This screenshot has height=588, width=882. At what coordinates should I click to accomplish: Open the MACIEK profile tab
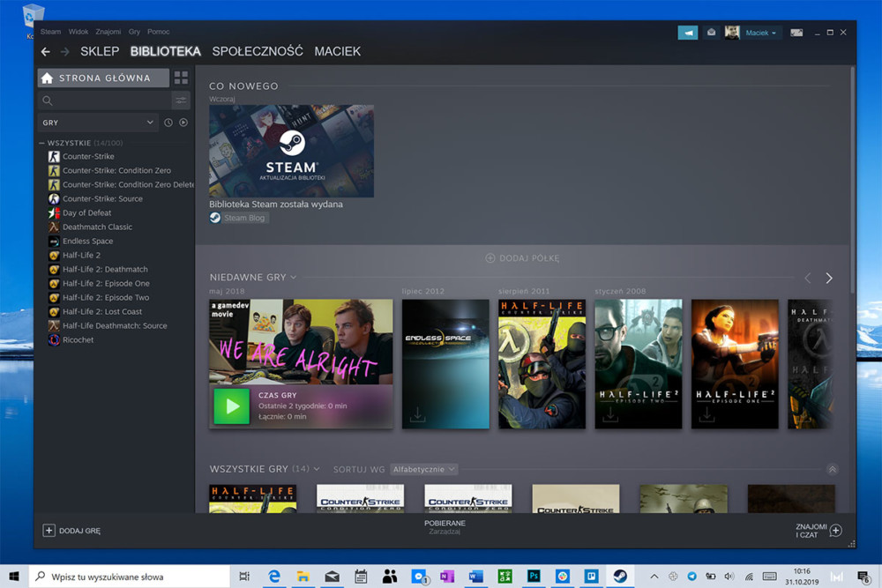[338, 51]
